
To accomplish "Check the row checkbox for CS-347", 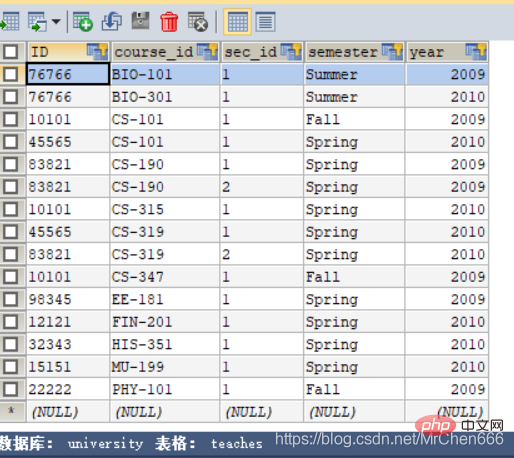I will tap(11, 277).
